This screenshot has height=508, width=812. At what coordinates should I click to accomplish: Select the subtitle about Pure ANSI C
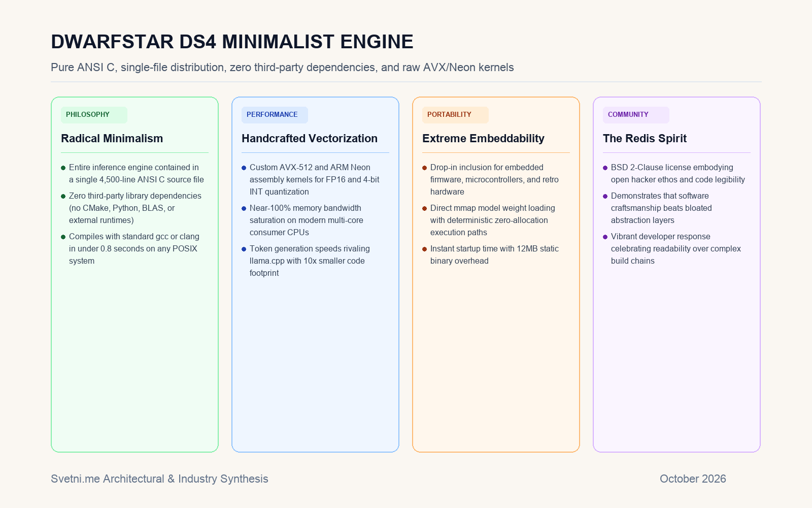(x=282, y=68)
